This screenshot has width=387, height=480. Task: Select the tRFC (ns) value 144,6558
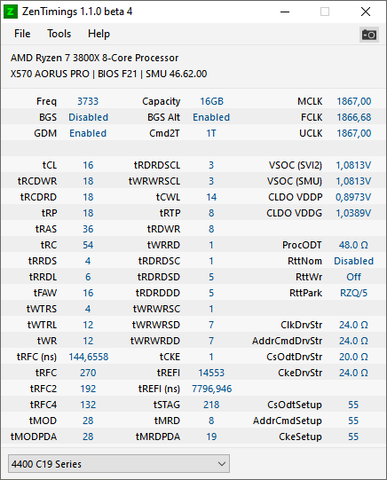click(x=88, y=357)
